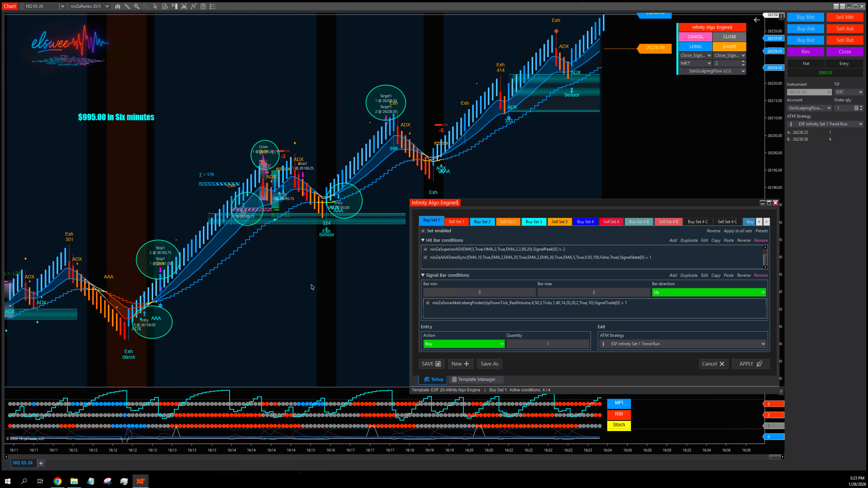Screen dimensions: 868x488
Task: Uncheck the ninZaSuperiorADXDMI condition checkbox
Action: click(x=426, y=249)
